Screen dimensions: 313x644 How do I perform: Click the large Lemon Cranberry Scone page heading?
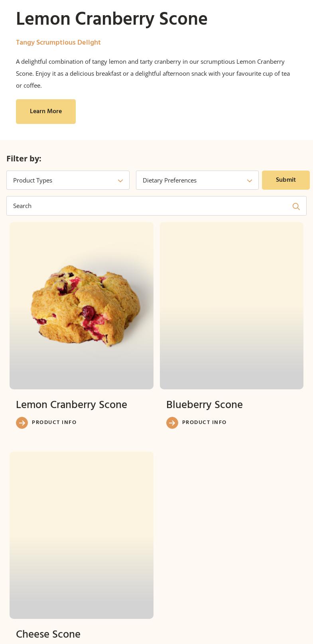pos(112,19)
